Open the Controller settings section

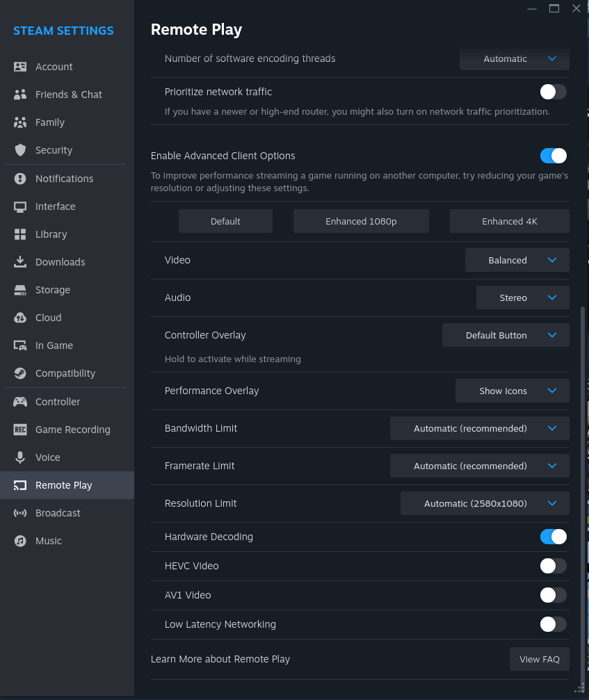(67, 402)
